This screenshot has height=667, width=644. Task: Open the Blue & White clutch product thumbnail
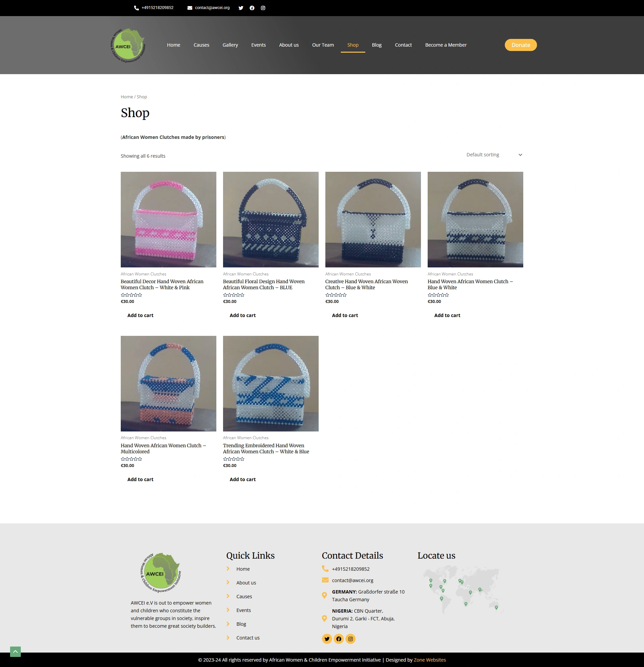click(475, 219)
